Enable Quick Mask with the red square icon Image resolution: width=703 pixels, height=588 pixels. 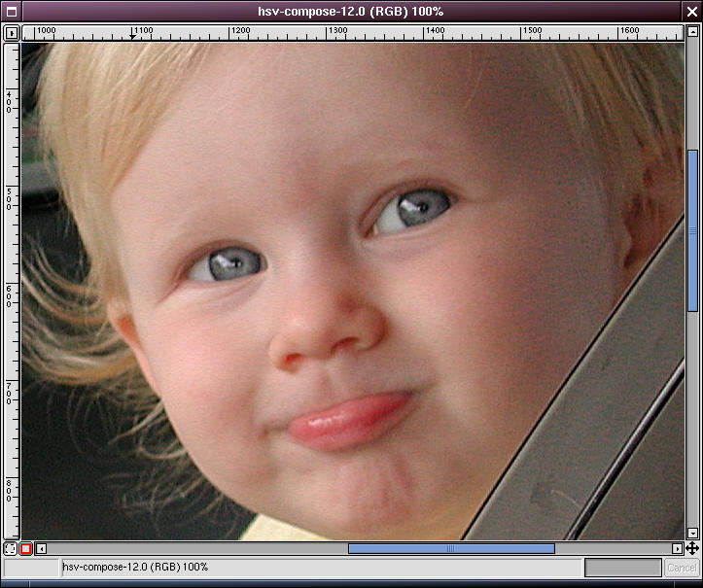pyautogui.click(x=26, y=549)
